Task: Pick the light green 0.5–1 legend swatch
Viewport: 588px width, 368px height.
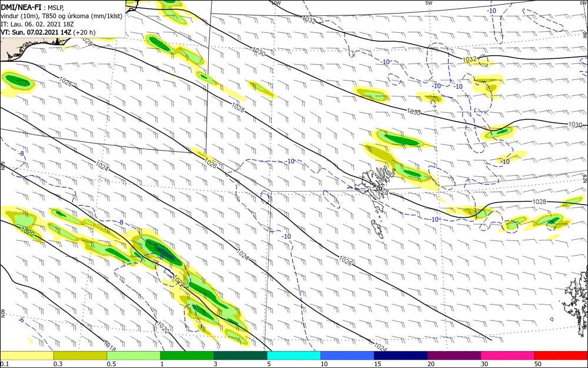Action: 133,356
